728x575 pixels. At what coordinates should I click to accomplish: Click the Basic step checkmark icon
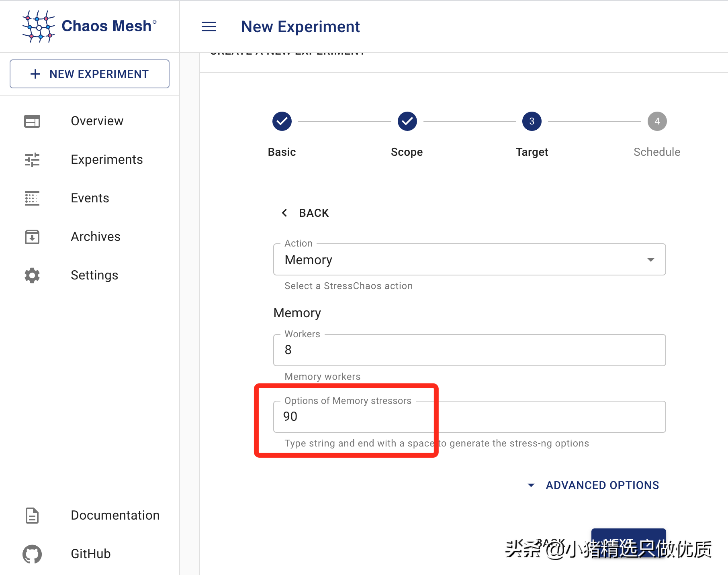(x=282, y=121)
